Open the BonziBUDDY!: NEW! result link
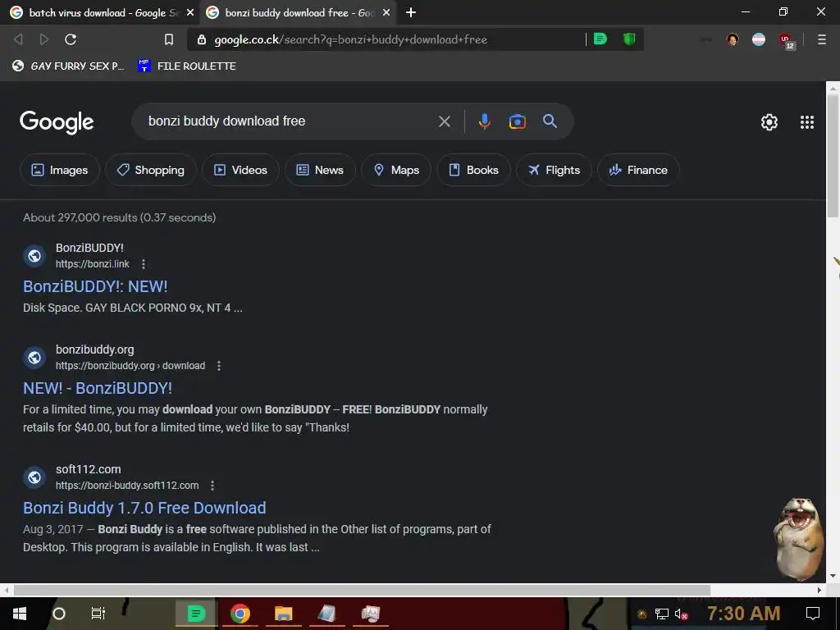The image size is (840, 630). point(95,286)
